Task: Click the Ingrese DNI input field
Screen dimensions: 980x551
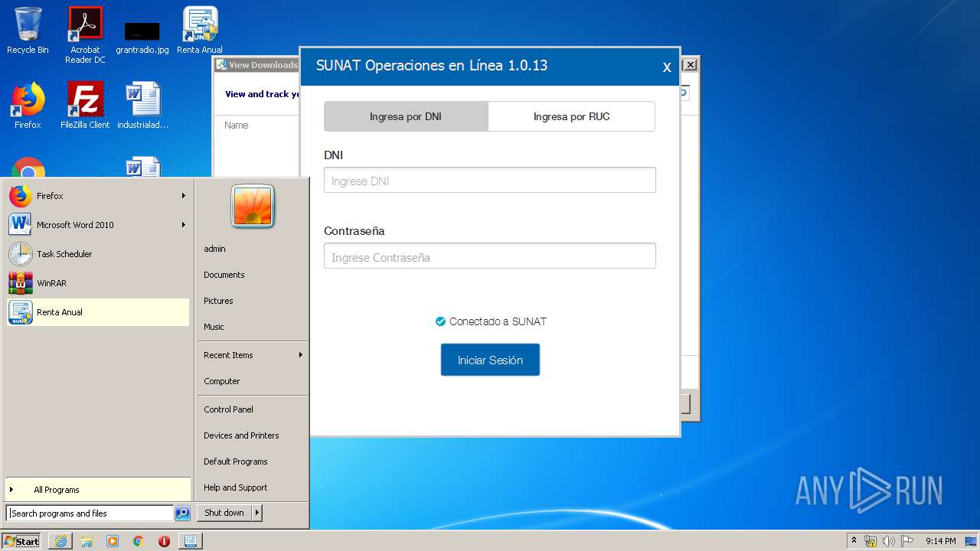Action: [490, 181]
